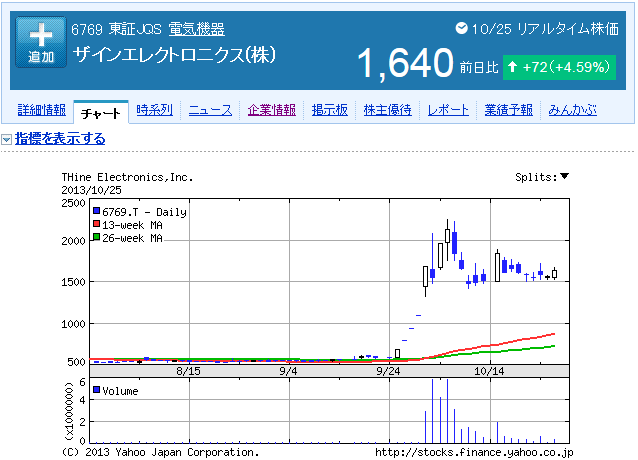Open the ニュース tab
638x460 pixels.
click(x=210, y=110)
